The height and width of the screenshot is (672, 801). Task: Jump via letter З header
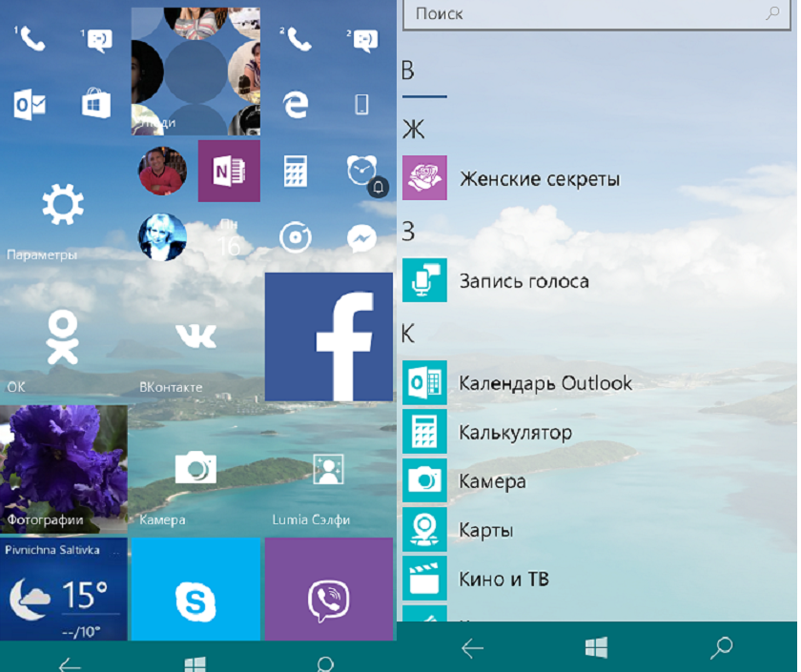point(408,232)
